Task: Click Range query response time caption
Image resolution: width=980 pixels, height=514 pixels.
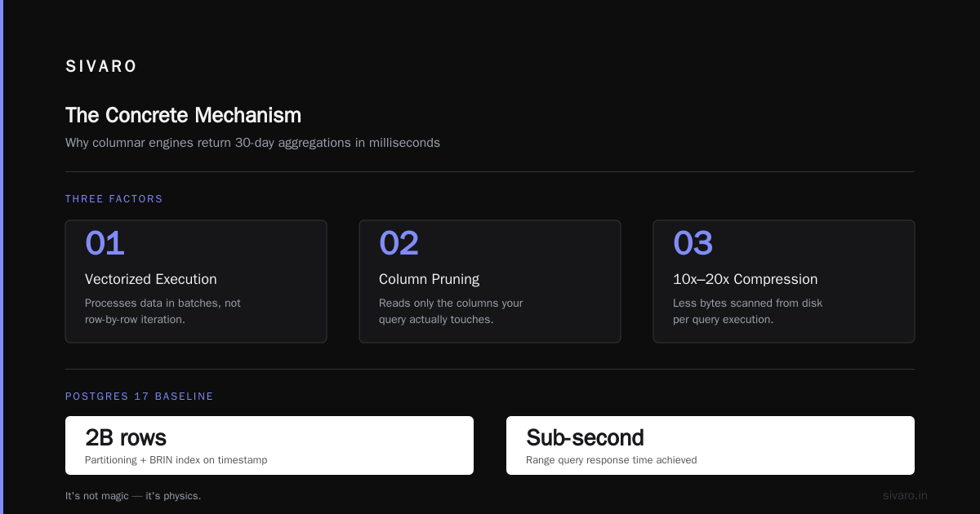Action: [612, 460]
